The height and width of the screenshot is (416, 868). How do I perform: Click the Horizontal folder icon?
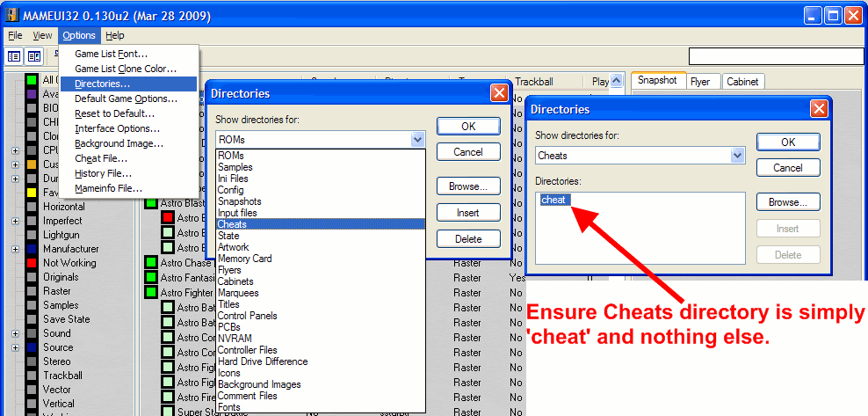[33, 207]
